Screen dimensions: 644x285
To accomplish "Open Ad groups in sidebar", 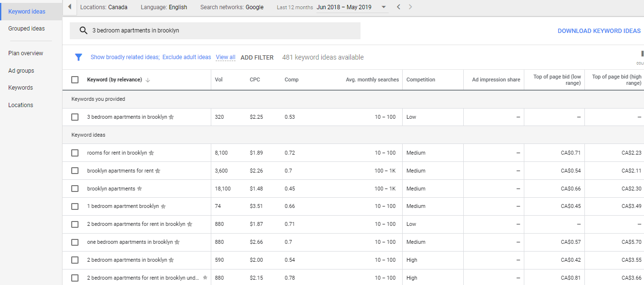I will [21, 71].
